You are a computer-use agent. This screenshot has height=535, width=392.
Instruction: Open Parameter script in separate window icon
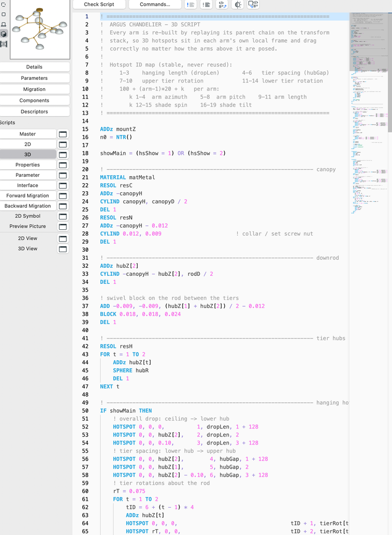click(x=63, y=175)
